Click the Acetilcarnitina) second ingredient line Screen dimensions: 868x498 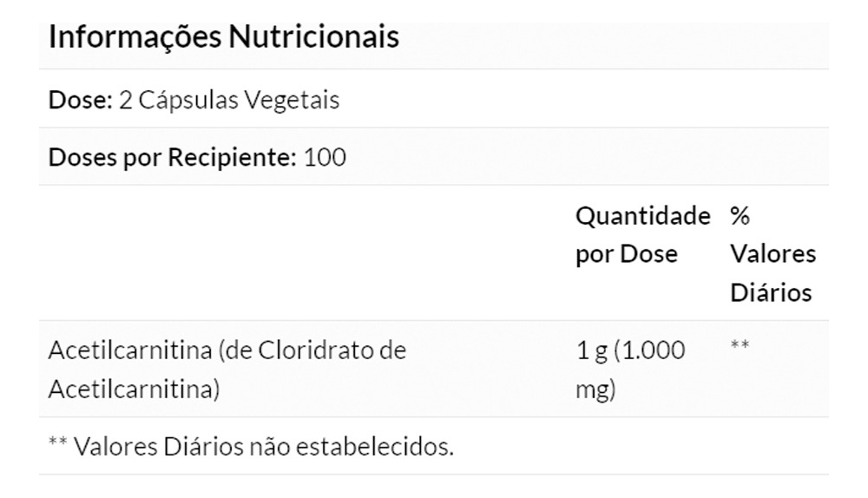point(134,390)
